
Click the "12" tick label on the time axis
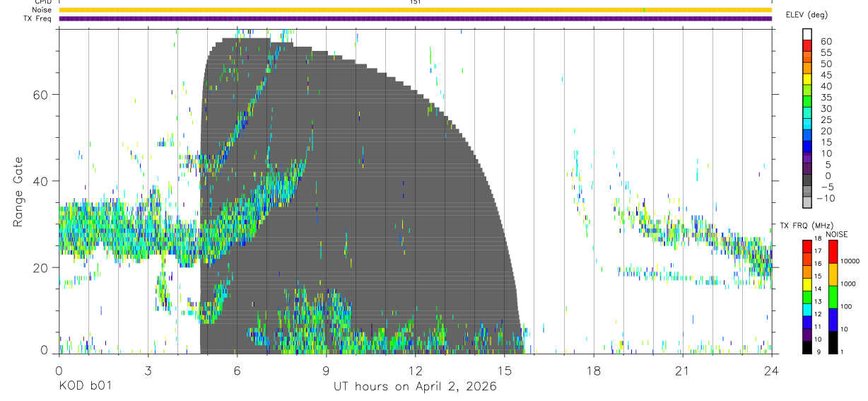pyautogui.click(x=415, y=371)
